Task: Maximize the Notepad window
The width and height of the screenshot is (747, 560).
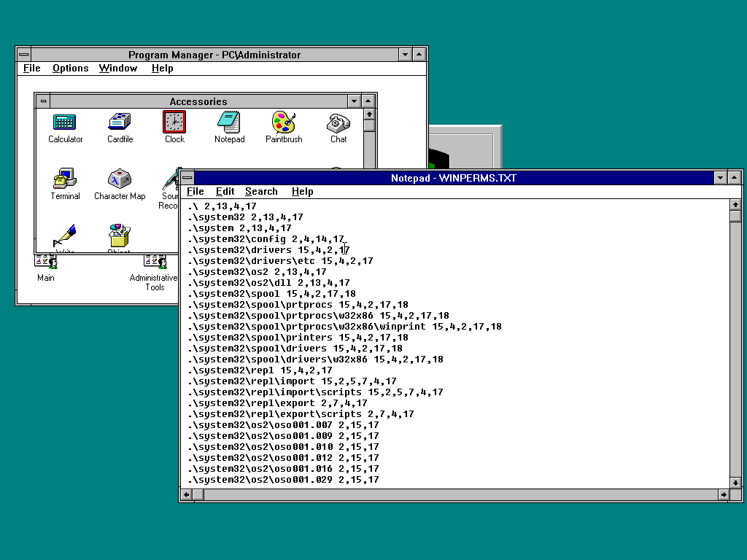Action: (735, 178)
